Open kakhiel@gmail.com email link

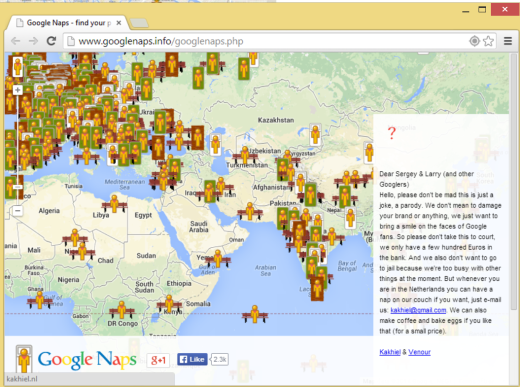tap(418, 310)
